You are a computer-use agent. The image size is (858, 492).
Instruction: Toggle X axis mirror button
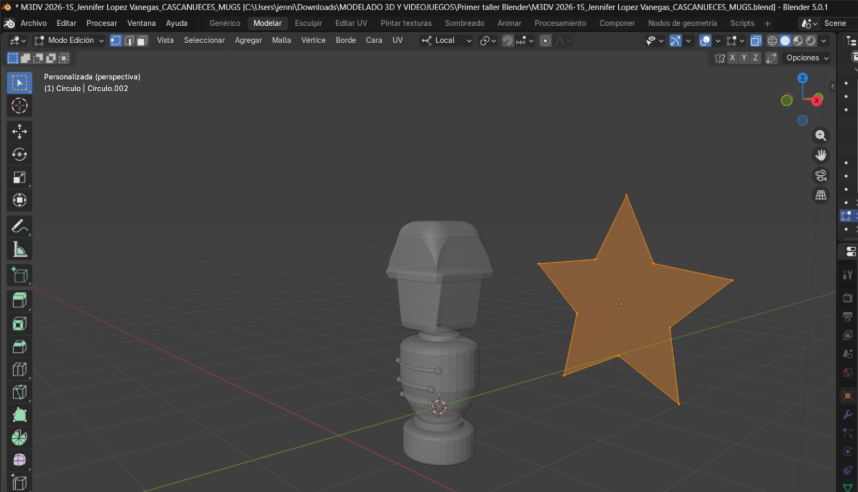(x=733, y=58)
